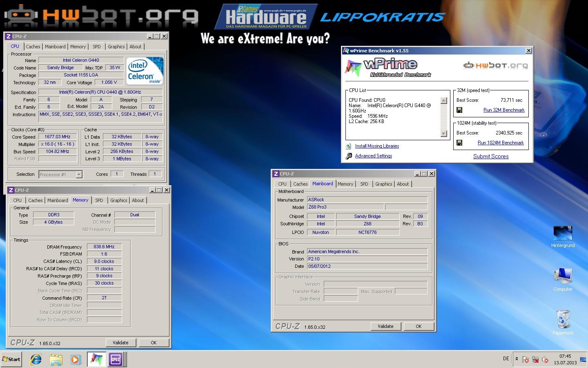Click the Specification Celeron G440 @ 1.60GHz field
This screenshot has height=368, width=588.
tap(100, 92)
